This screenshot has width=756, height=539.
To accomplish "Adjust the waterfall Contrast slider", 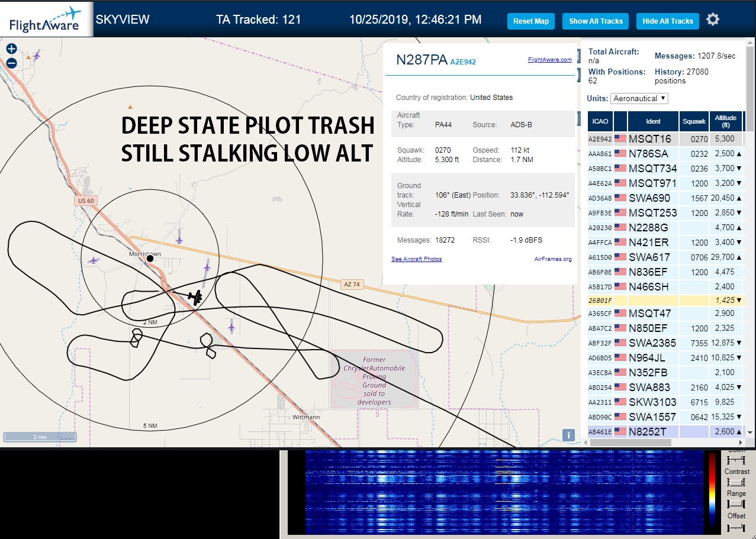I will [x=736, y=482].
